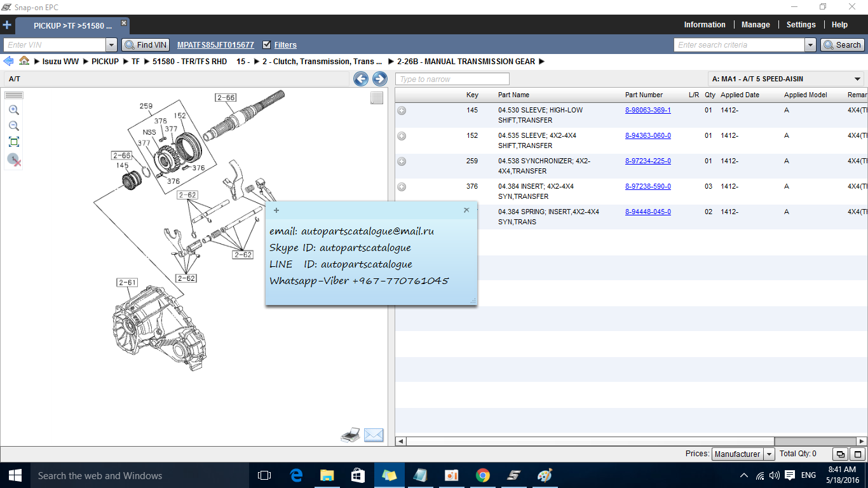Open the Manage menu

(756, 25)
